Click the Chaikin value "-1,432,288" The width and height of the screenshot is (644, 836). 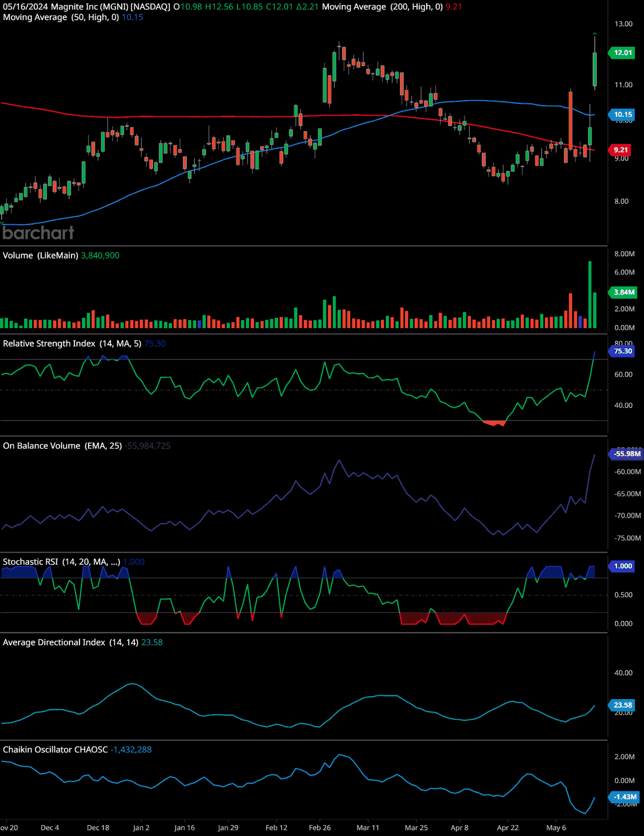[131, 750]
